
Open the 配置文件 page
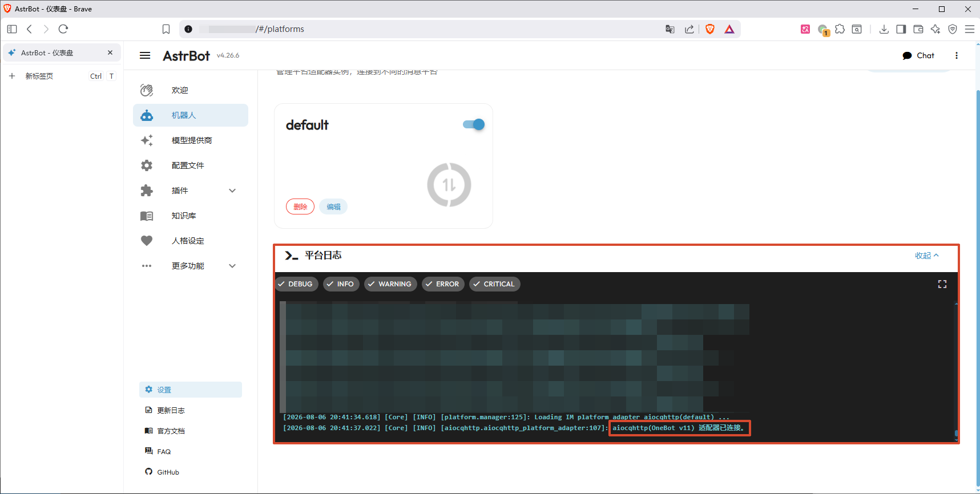pos(191,165)
